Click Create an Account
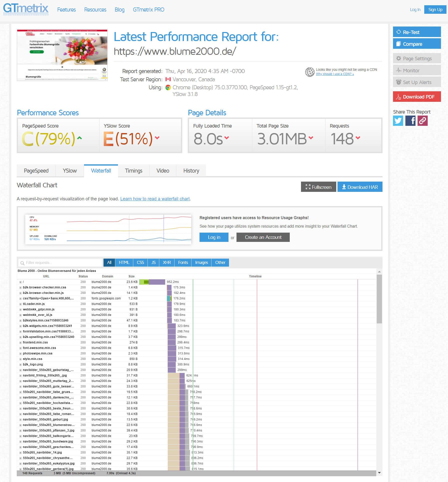 263,237
